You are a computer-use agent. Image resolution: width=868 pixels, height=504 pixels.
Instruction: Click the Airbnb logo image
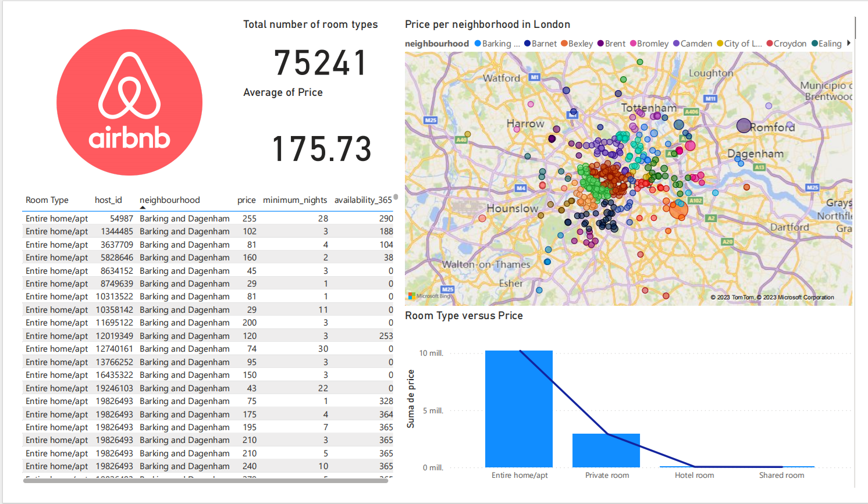(129, 102)
